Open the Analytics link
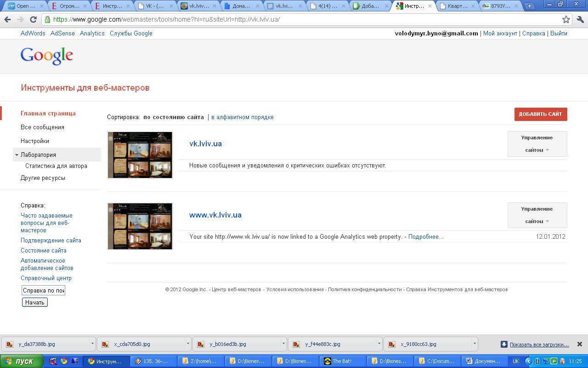 [x=92, y=34]
